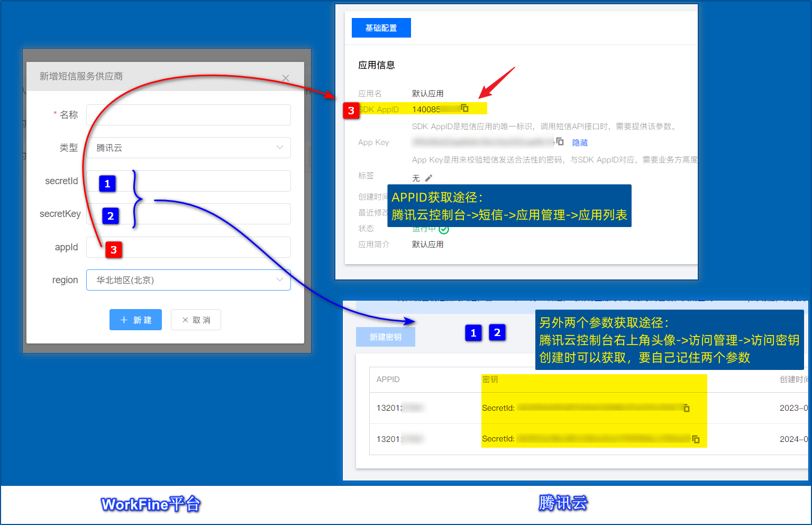Click the secretKey input field

coord(188,214)
